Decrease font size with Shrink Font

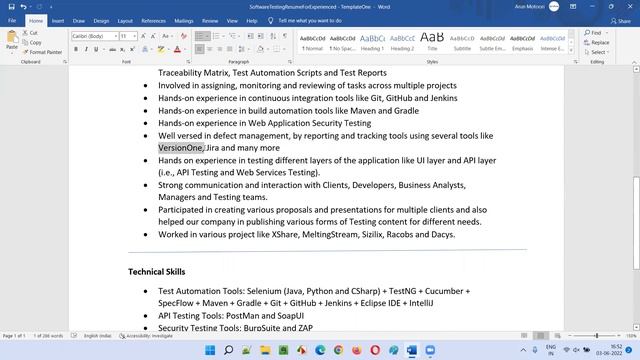[x=153, y=36]
